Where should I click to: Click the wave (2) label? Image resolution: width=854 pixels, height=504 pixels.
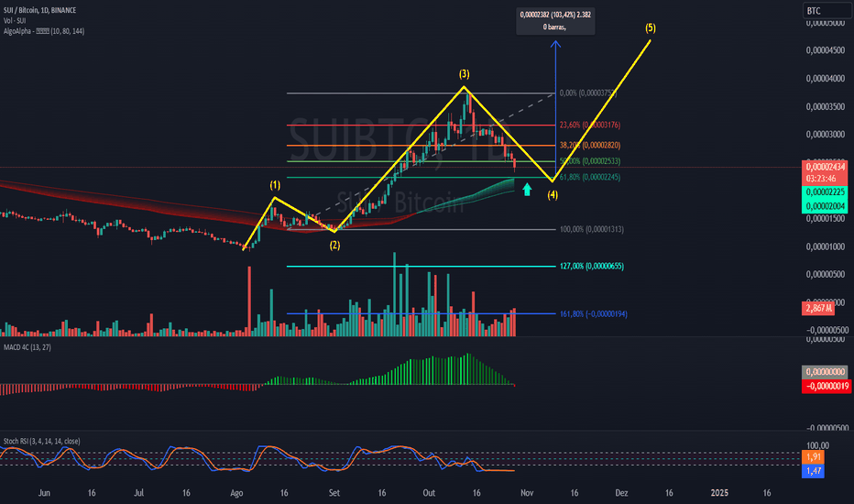coord(335,246)
